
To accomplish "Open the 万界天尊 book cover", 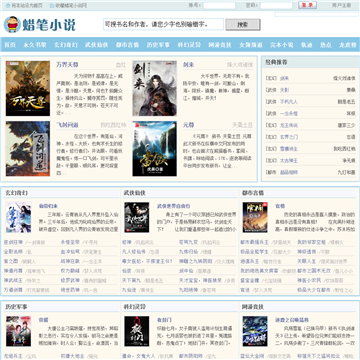I will (28, 88).
